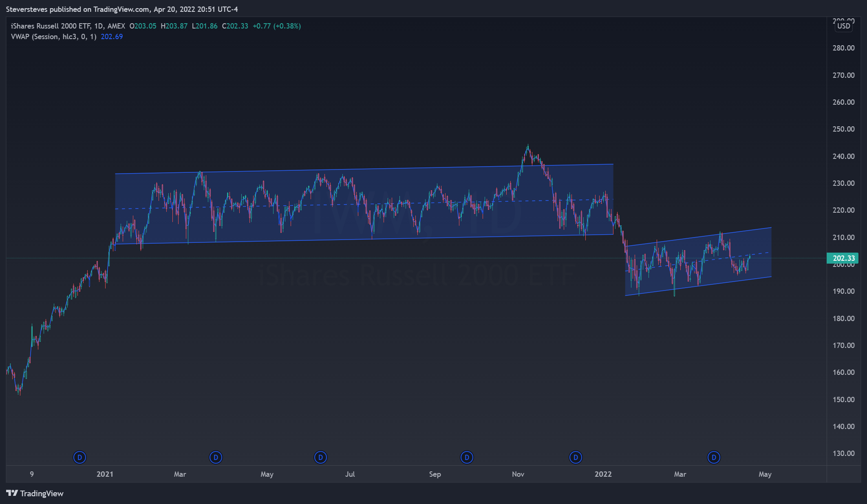Click the 220.00 price axis label

[843, 210]
